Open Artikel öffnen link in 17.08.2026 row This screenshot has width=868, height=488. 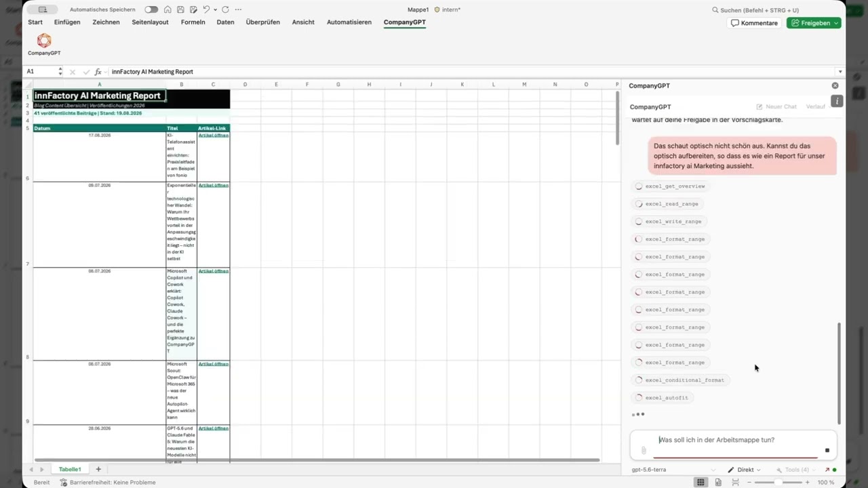tap(214, 136)
